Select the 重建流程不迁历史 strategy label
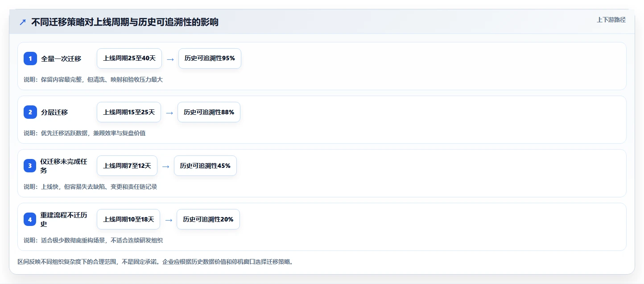644x284 pixels. pos(64,219)
